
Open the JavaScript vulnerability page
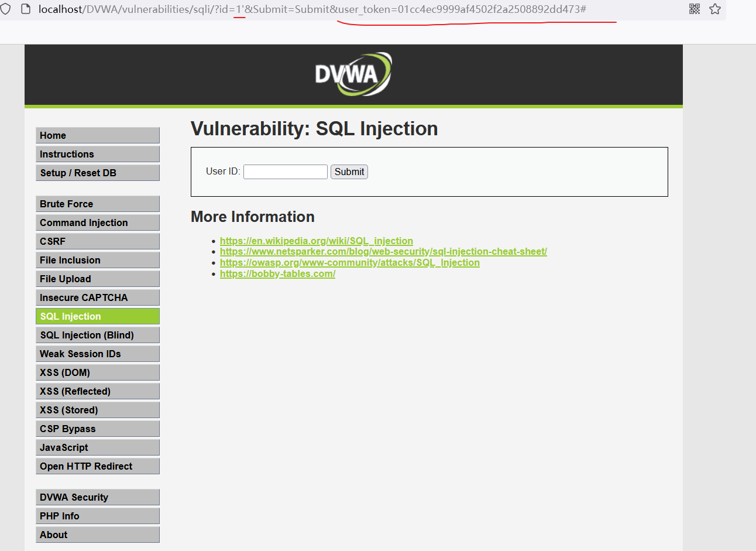click(98, 447)
